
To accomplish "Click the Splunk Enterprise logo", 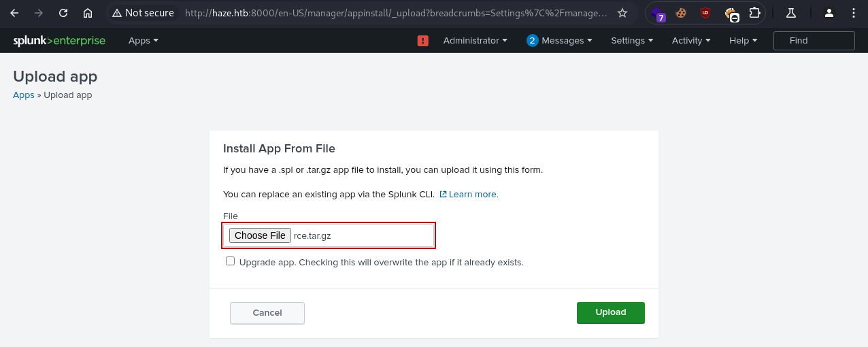I will pos(59,41).
